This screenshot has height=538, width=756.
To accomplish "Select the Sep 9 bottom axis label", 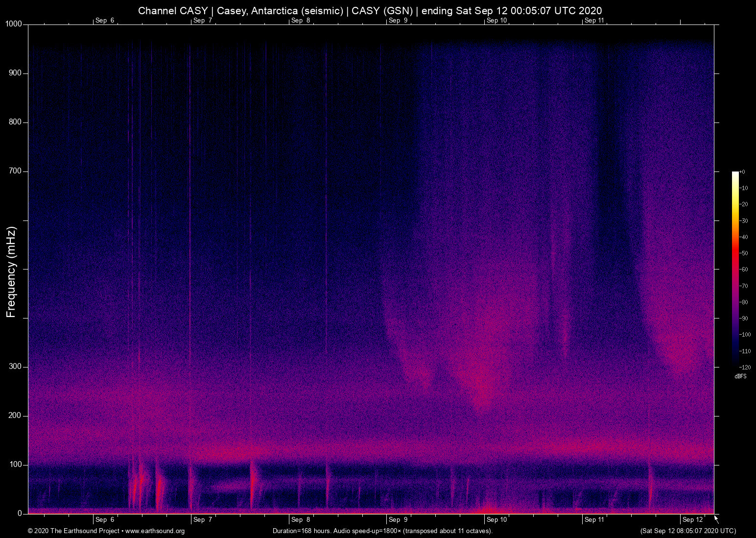I will (398, 519).
